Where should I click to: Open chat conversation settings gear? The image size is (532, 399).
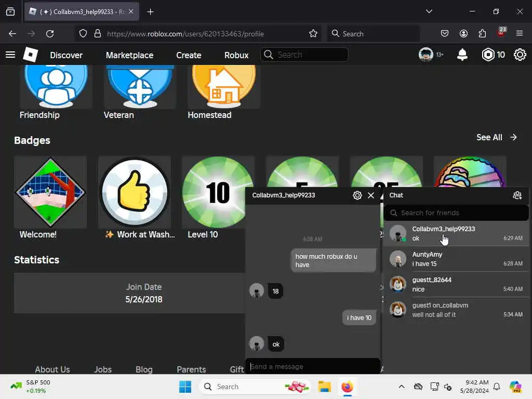tap(357, 195)
